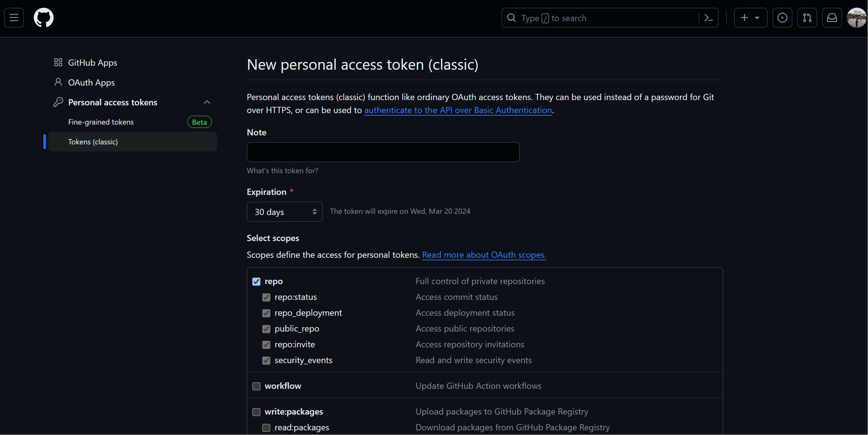Uncheck the repo scope checkbox
This screenshot has height=435, width=868.
tap(256, 281)
